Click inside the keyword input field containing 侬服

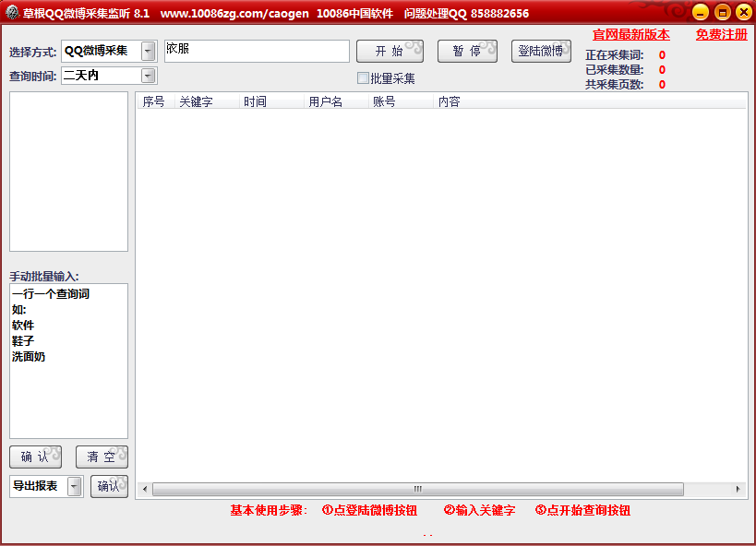[x=257, y=52]
